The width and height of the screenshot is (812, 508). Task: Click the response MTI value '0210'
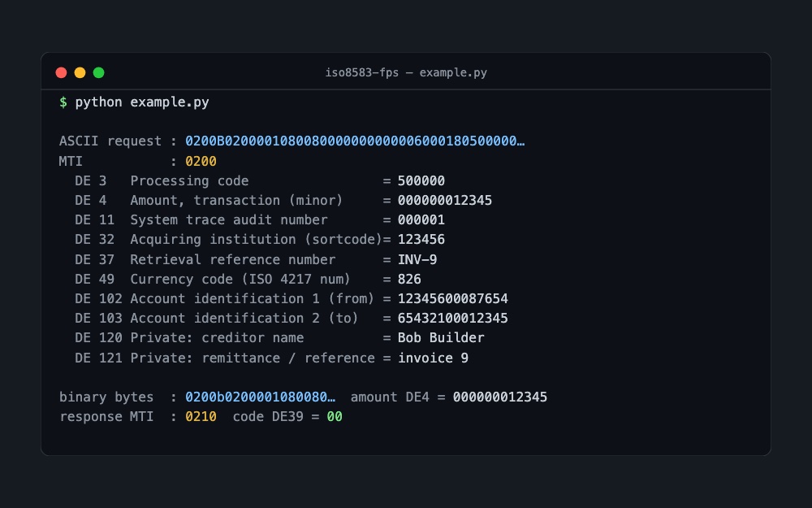click(201, 417)
